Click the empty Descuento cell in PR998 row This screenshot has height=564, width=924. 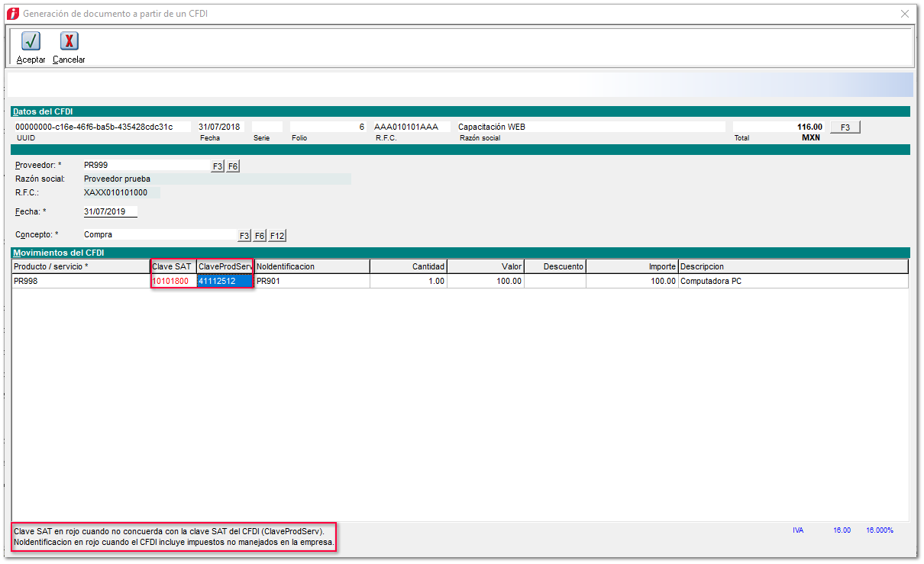pos(555,281)
